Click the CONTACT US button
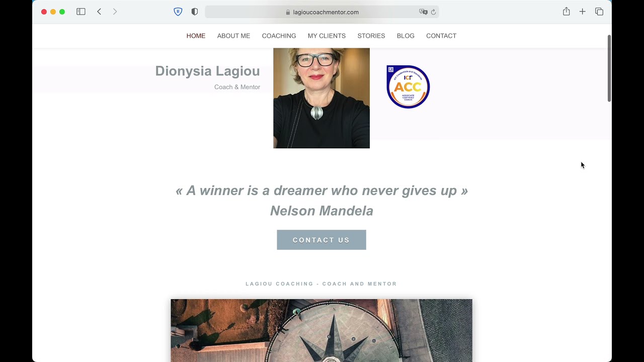 click(x=321, y=240)
